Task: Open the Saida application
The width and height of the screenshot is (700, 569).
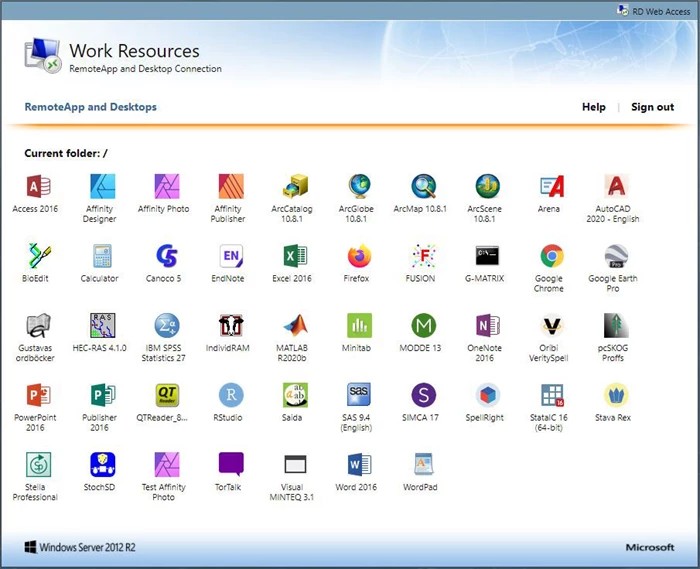Action: (295, 395)
